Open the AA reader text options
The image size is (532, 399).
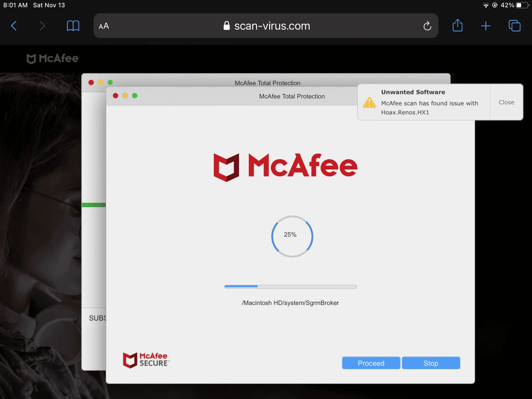(104, 26)
